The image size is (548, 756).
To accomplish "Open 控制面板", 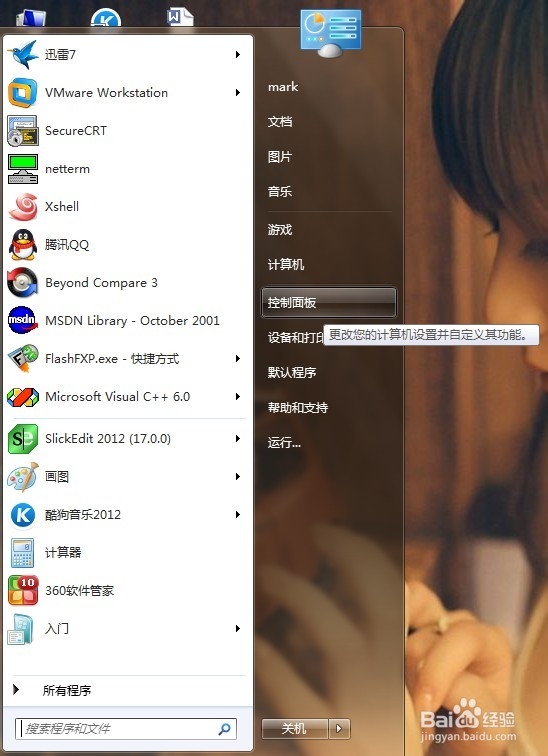I will pos(329,303).
